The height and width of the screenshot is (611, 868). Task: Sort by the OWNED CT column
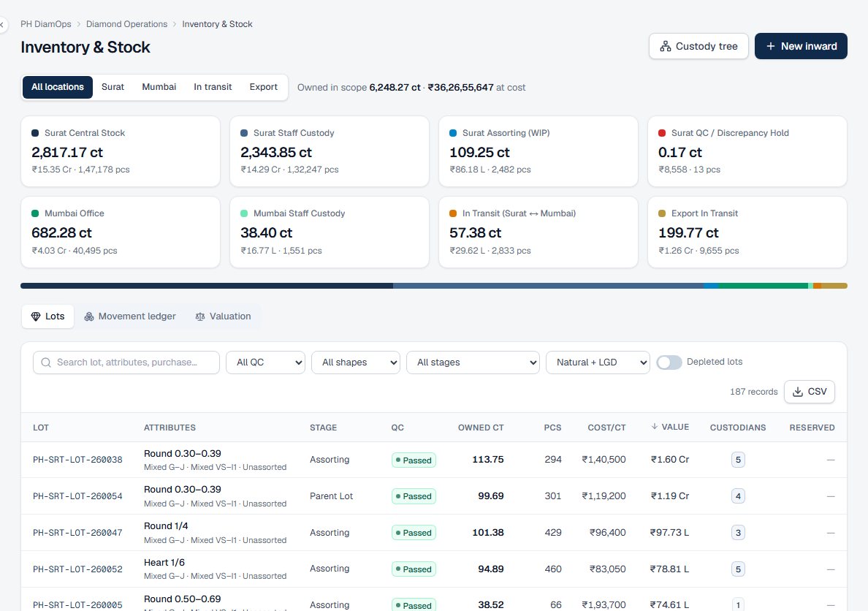[481, 428]
